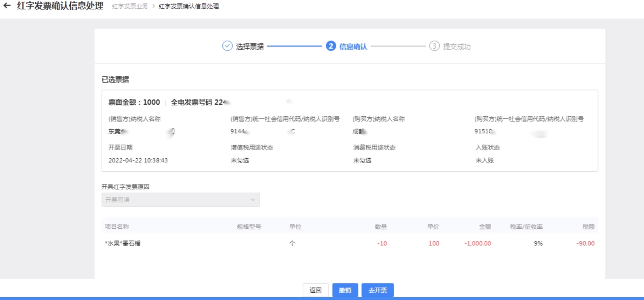This screenshot has width=644, height=300.
Task: Click the 项目名称 column header
Action: [117, 227]
